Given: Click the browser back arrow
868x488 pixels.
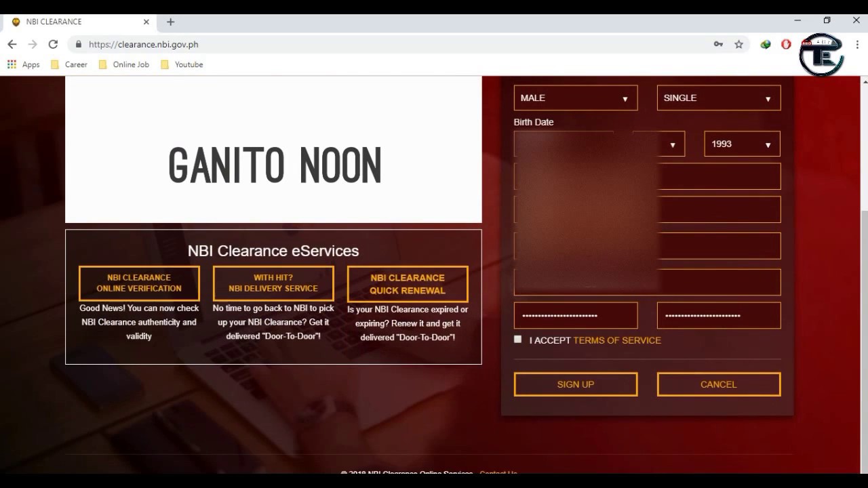Looking at the screenshot, I should tap(12, 44).
